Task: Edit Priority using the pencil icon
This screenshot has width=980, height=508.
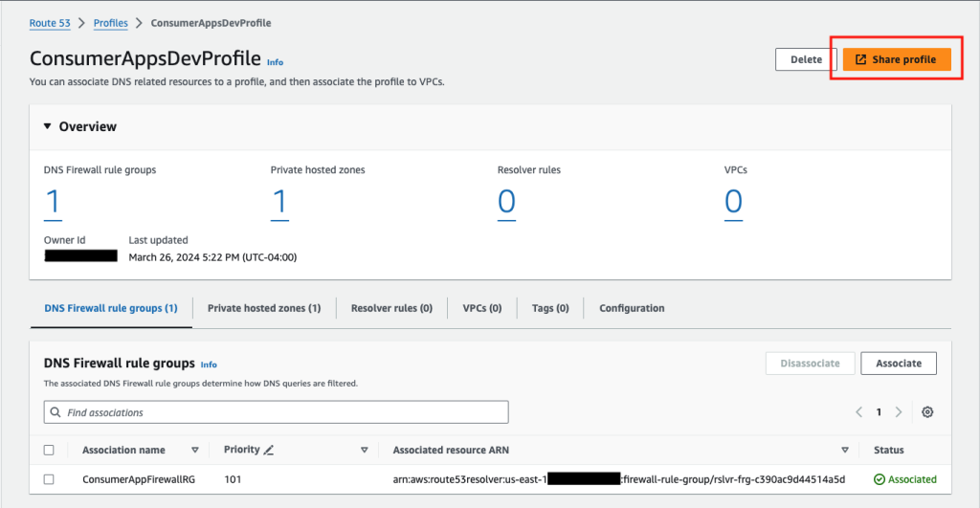Action: pyautogui.click(x=269, y=450)
